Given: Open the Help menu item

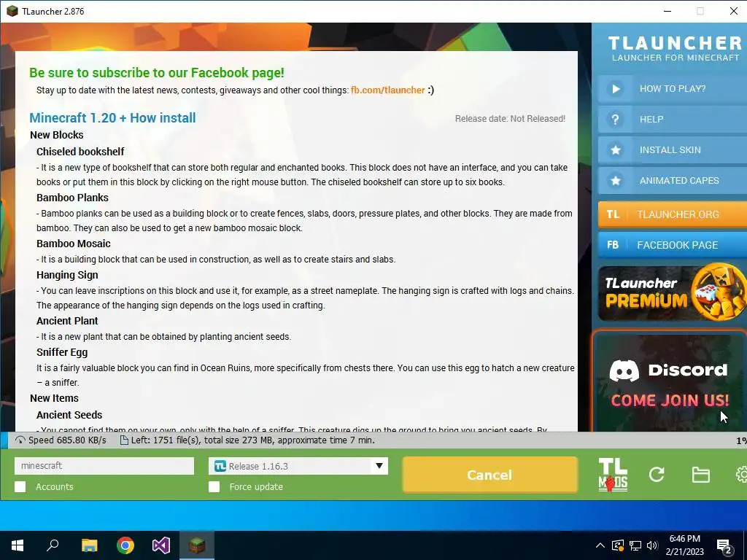Looking at the screenshot, I should click(x=672, y=119).
